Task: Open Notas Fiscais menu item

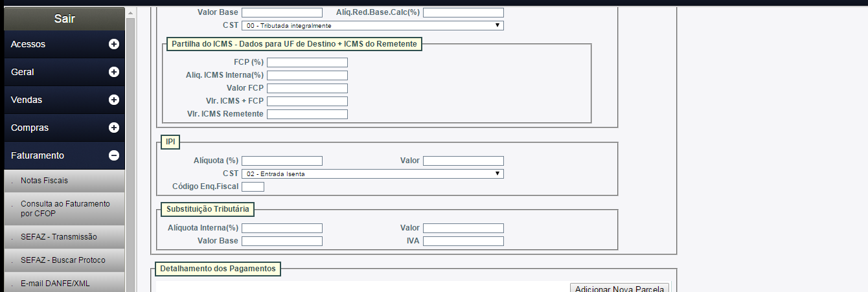Action: coord(44,181)
